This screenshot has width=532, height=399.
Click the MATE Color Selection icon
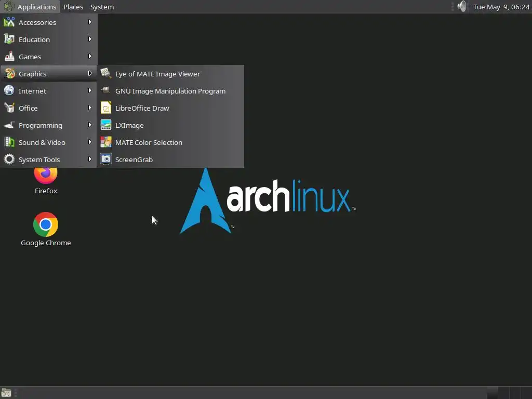(x=106, y=142)
